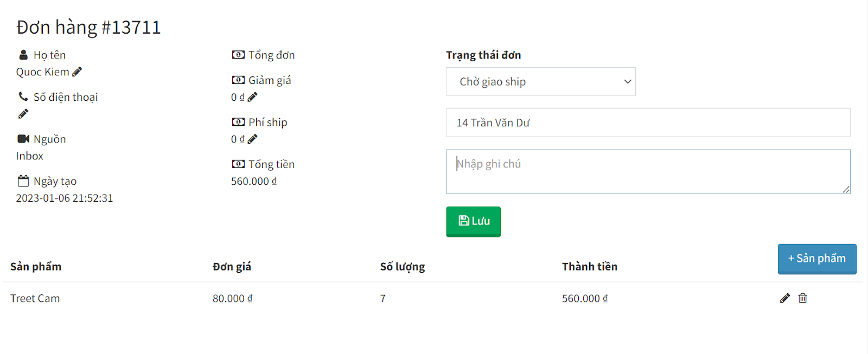868x354 pixels.
Task: Edit Phí ship fee pencil icon
Action: tap(252, 139)
